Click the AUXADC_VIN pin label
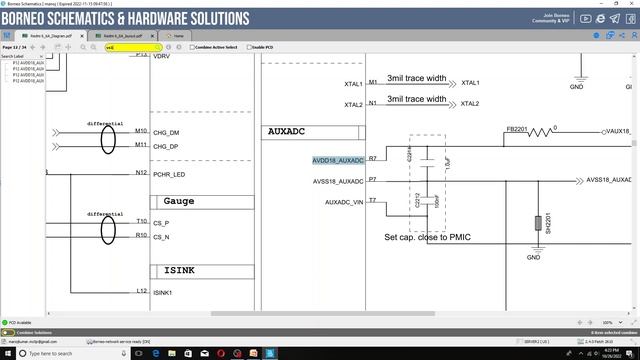The width and height of the screenshot is (640, 360). (x=344, y=202)
